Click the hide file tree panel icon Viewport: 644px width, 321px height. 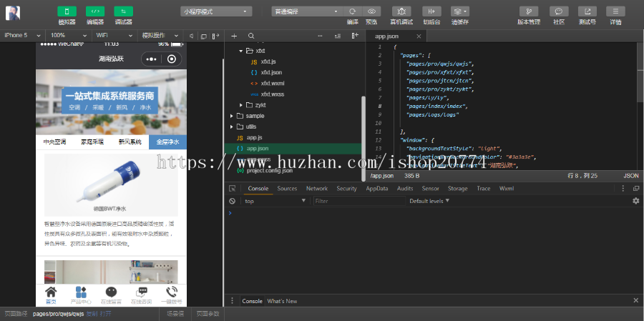click(355, 36)
